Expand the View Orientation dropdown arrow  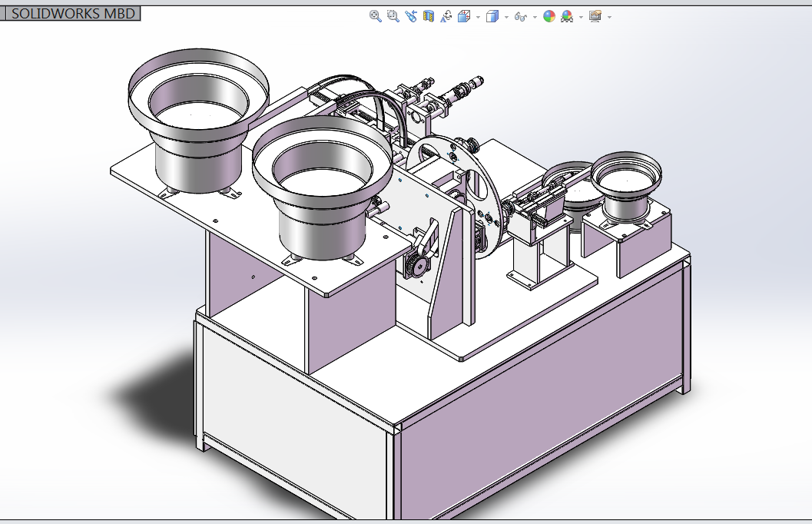point(478,17)
